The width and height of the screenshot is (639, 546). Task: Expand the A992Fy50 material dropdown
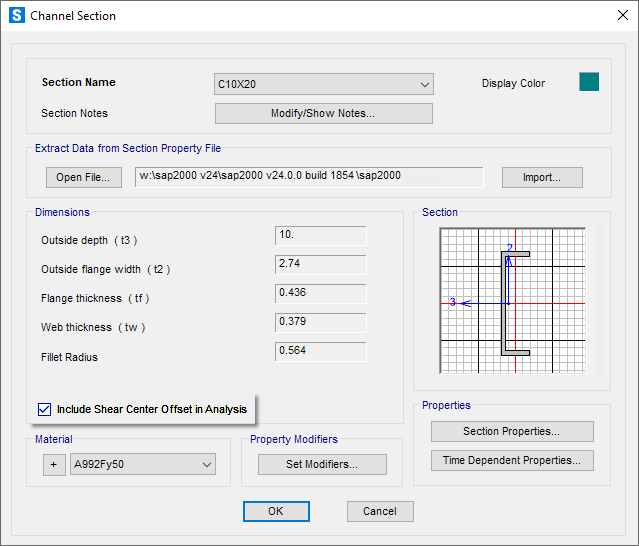tap(143, 465)
